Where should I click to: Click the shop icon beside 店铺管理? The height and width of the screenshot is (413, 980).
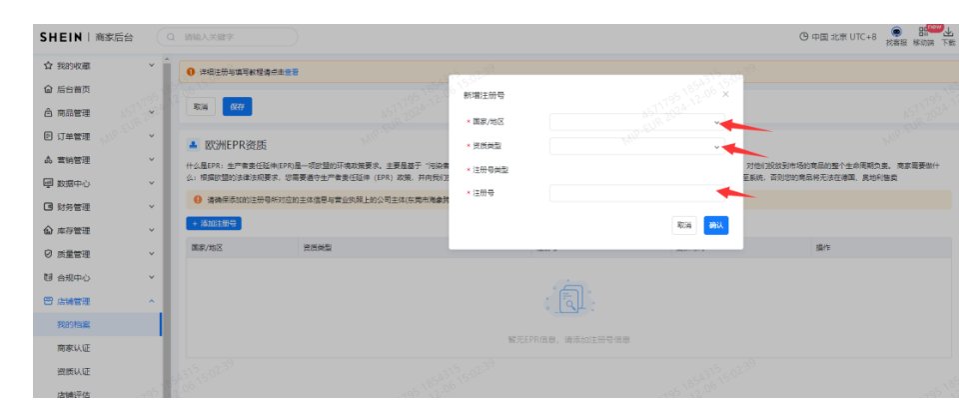[48, 301]
